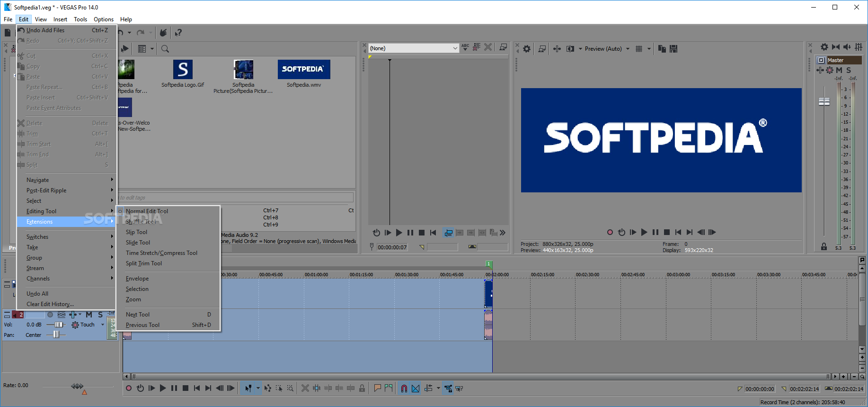Toggle Auto Ripple icon
868x407 pixels.
tap(428, 388)
